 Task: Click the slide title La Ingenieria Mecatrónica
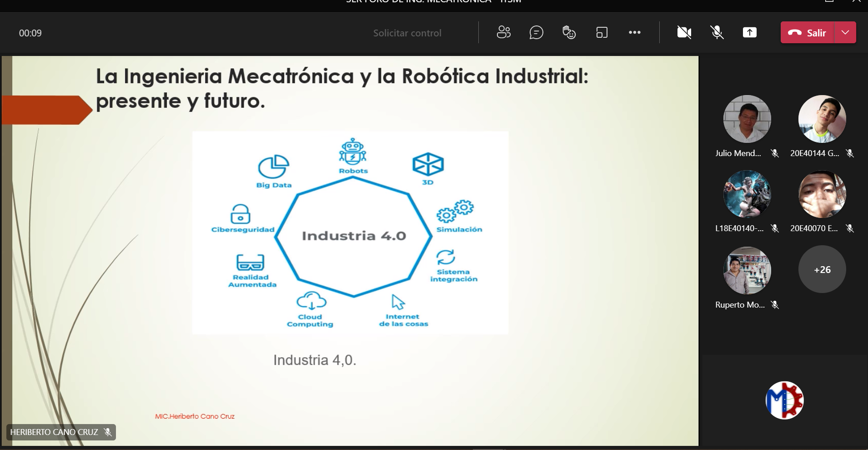pyautogui.click(x=342, y=88)
